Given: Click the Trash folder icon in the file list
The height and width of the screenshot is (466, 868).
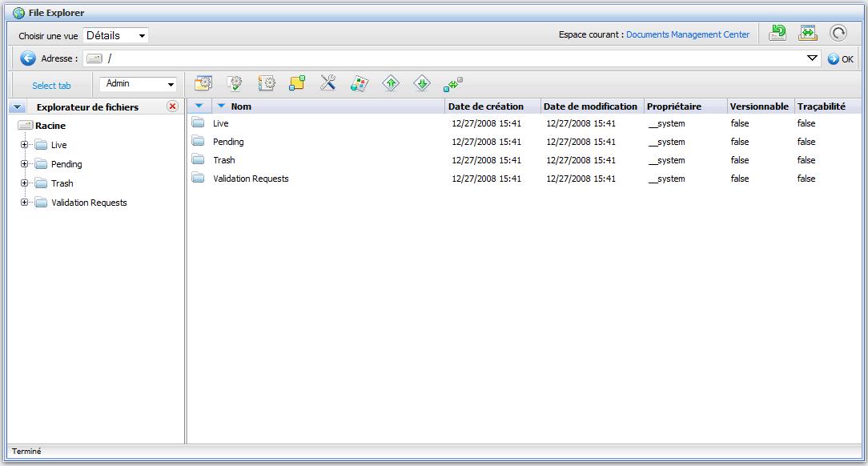Looking at the screenshot, I should 198,159.
